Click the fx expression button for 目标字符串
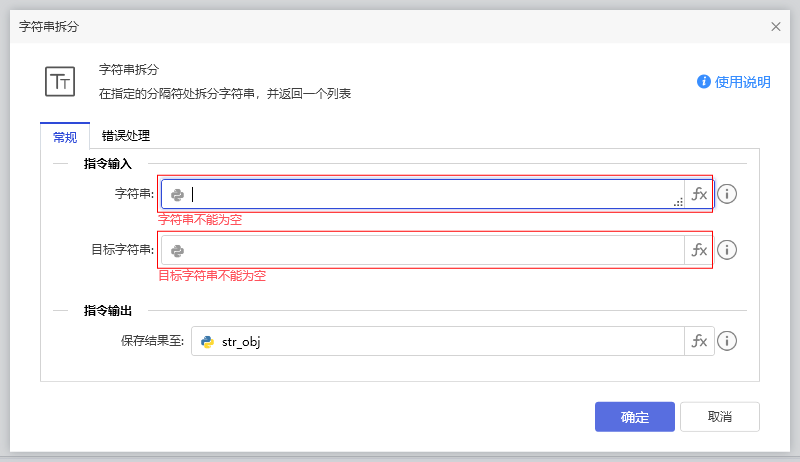800x462 pixels. tap(699, 250)
